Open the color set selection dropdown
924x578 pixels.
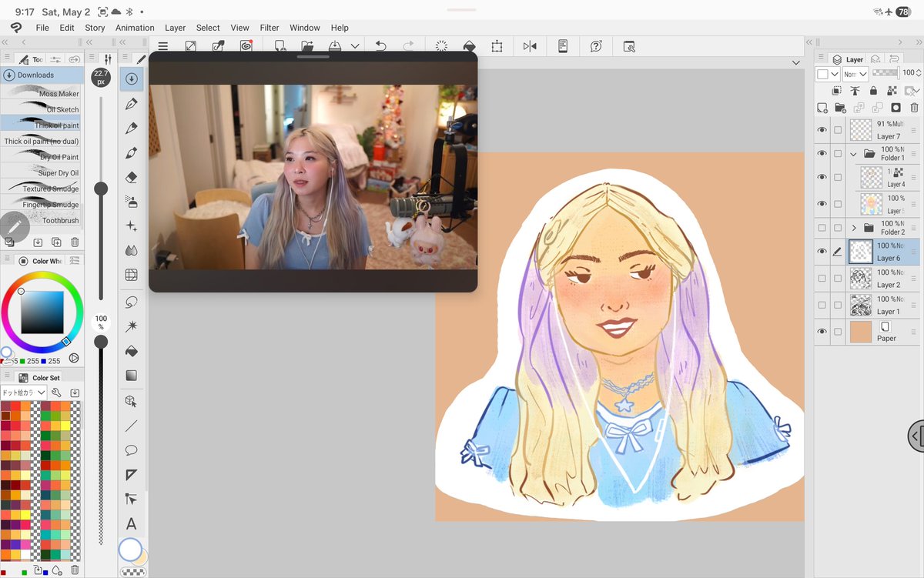tap(24, 393)
